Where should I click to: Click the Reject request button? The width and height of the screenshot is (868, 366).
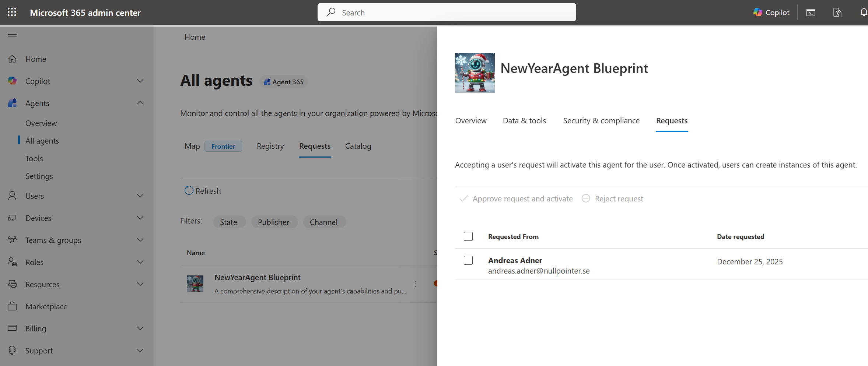pos(612,199)
